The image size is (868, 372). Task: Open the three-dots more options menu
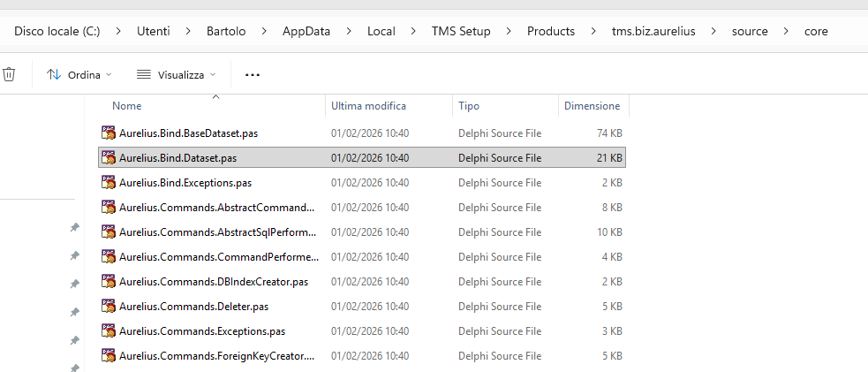coord(253,75)
